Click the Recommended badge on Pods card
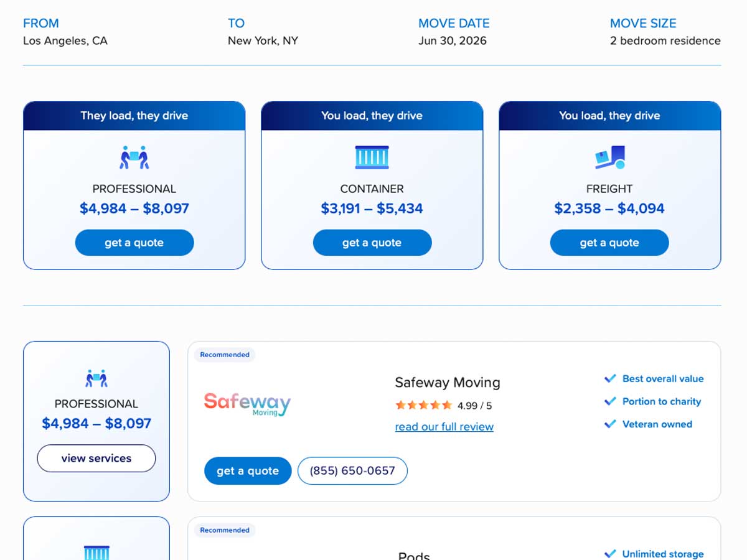The image size is (747, 560). (x=225, y=530)
